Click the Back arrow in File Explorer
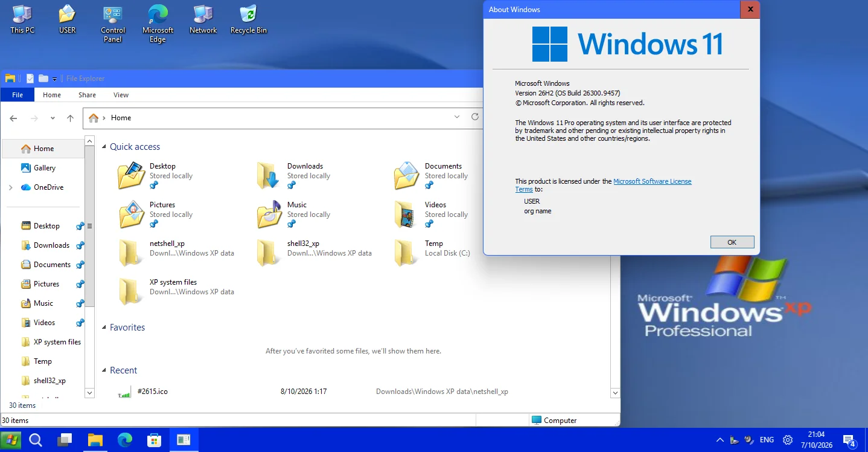868x452 pixels. point(14,118)
